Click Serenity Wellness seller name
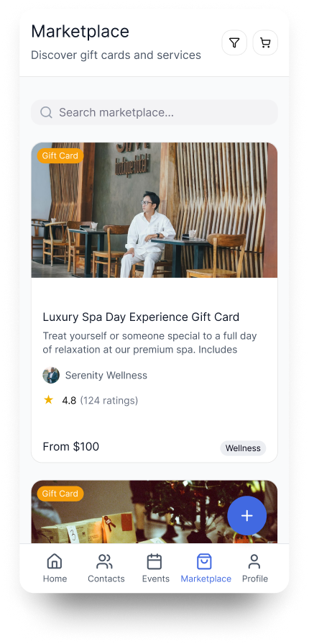The image size is (309, 644). tap(106, 375)
